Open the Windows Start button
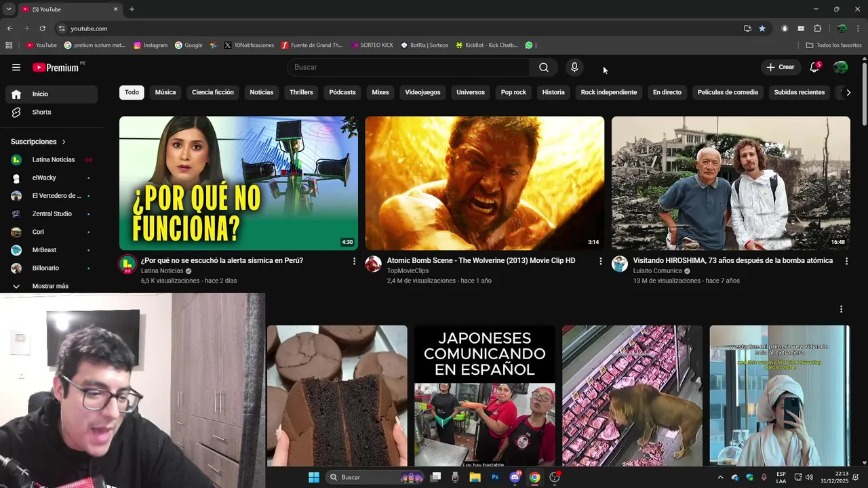The height and width of the screenshot is (488, 868). (313, 477)
